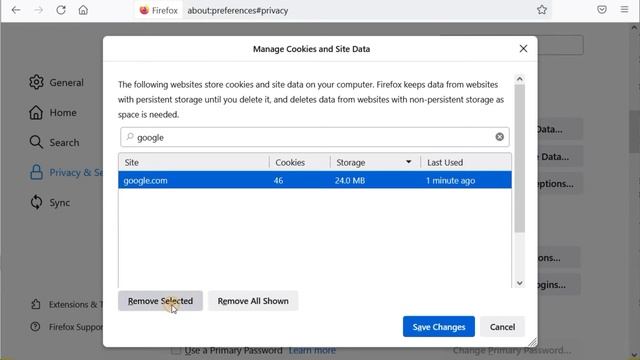Save Changes in the cookies dialog
The width and height of the screenshot is (640, 360).
tap(439, 327)
